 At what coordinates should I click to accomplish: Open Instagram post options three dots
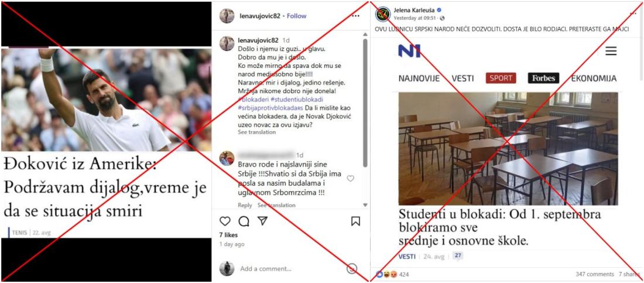click(x=356, y=16)
